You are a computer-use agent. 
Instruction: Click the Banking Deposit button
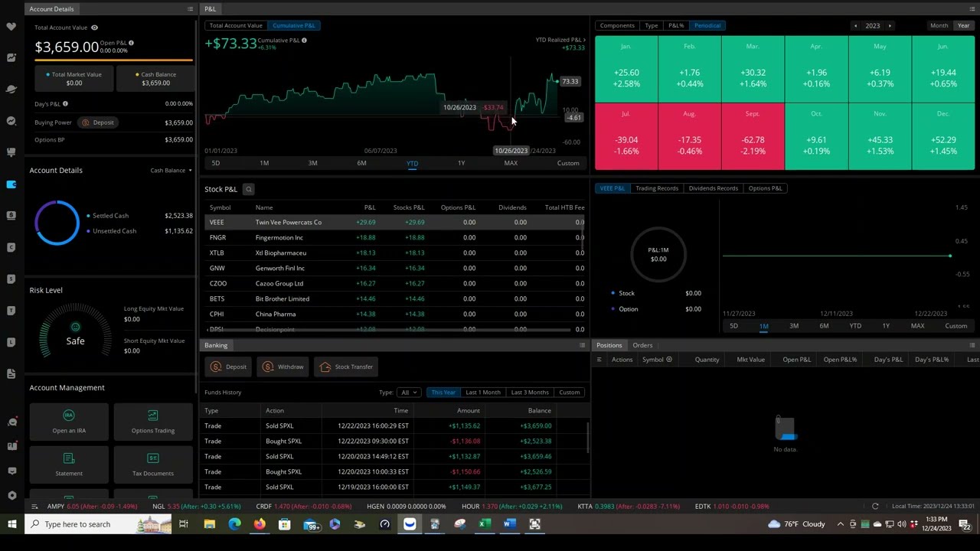(229, 367)
